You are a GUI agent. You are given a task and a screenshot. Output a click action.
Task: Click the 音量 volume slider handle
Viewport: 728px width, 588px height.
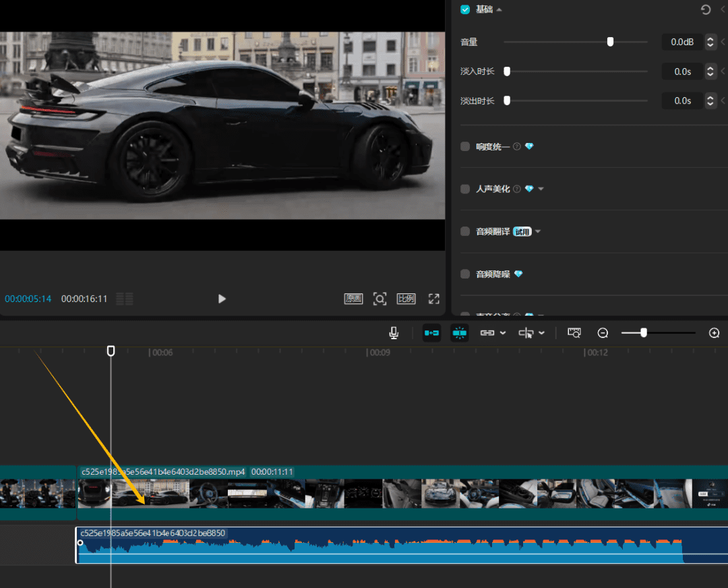[610, 42]
